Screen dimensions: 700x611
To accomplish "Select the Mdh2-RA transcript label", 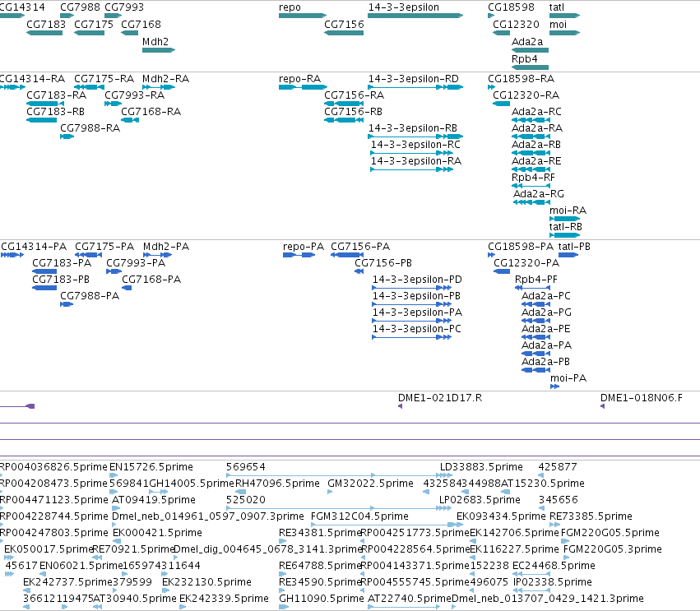I will coord(165,79).
